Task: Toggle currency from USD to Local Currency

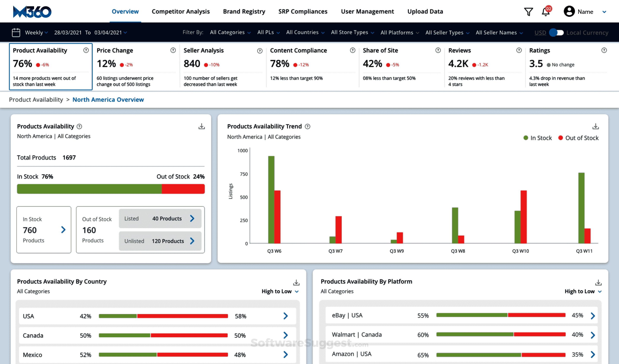Action: 557,32
